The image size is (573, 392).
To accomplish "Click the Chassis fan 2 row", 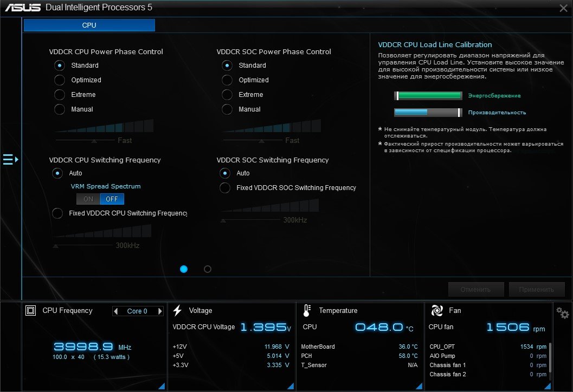I will coord(488,374).
